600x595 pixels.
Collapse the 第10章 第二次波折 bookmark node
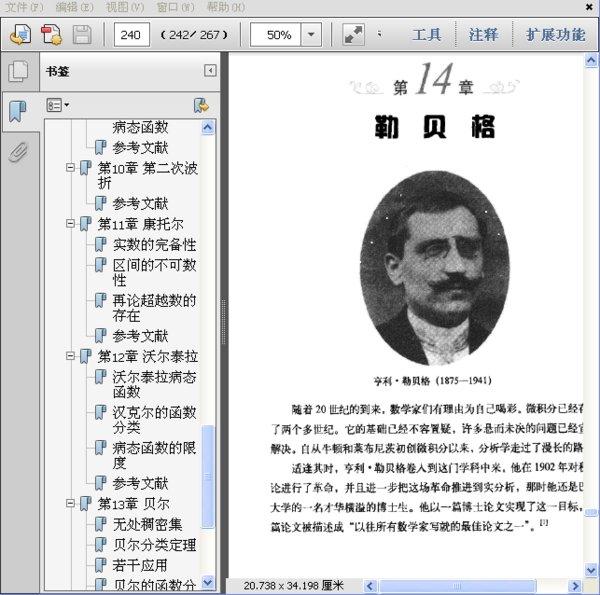[x=70, y=168]
